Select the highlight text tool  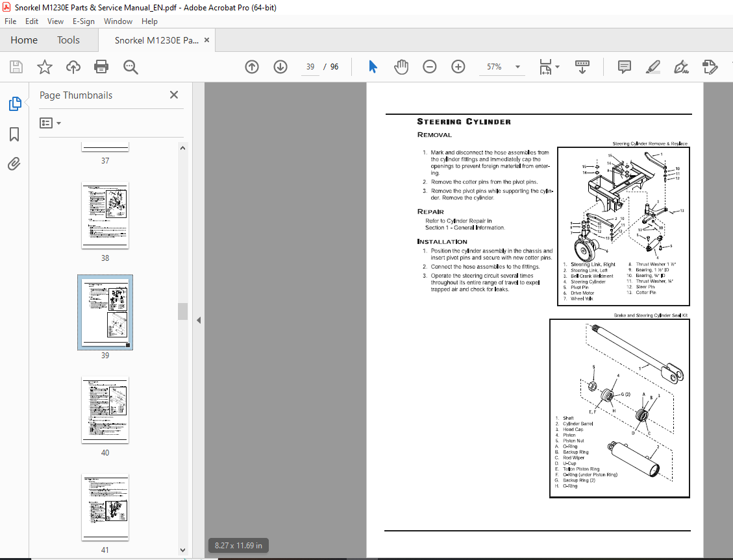652,67
